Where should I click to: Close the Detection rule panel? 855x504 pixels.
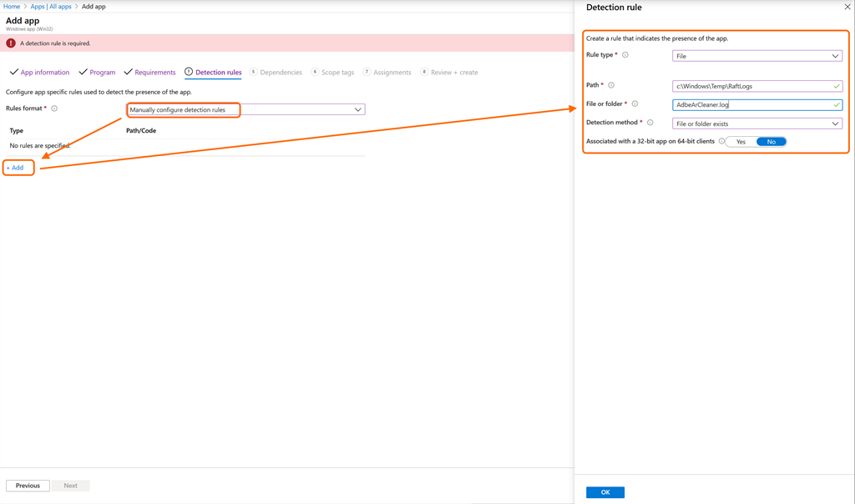coord(847,8)
